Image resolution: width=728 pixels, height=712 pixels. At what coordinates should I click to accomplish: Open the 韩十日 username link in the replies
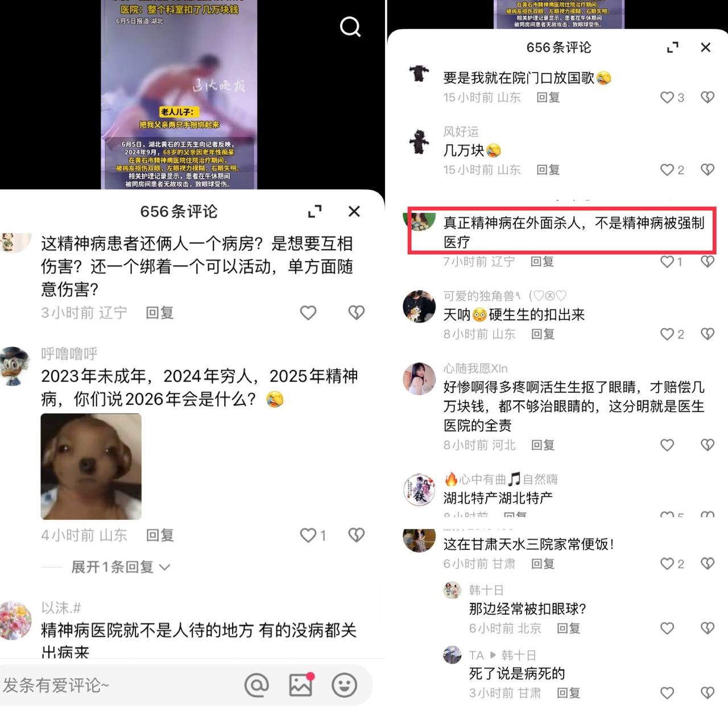point(486,590)
